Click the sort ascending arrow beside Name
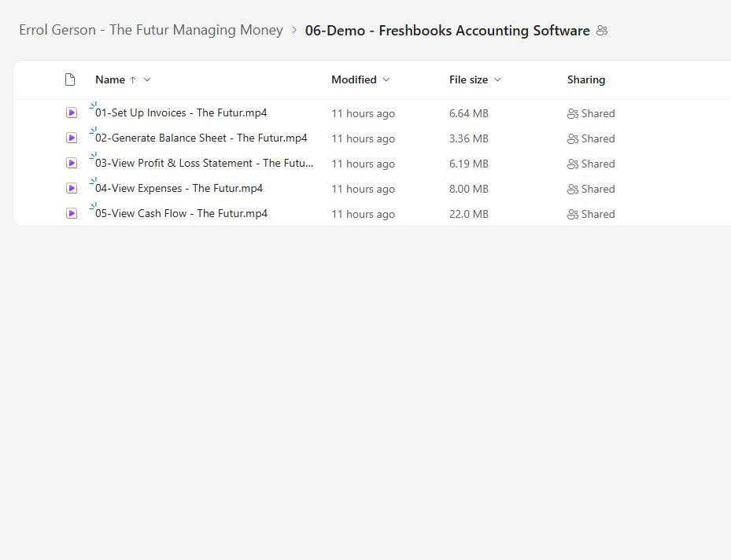731x560 pixels. tap(133, 80)
